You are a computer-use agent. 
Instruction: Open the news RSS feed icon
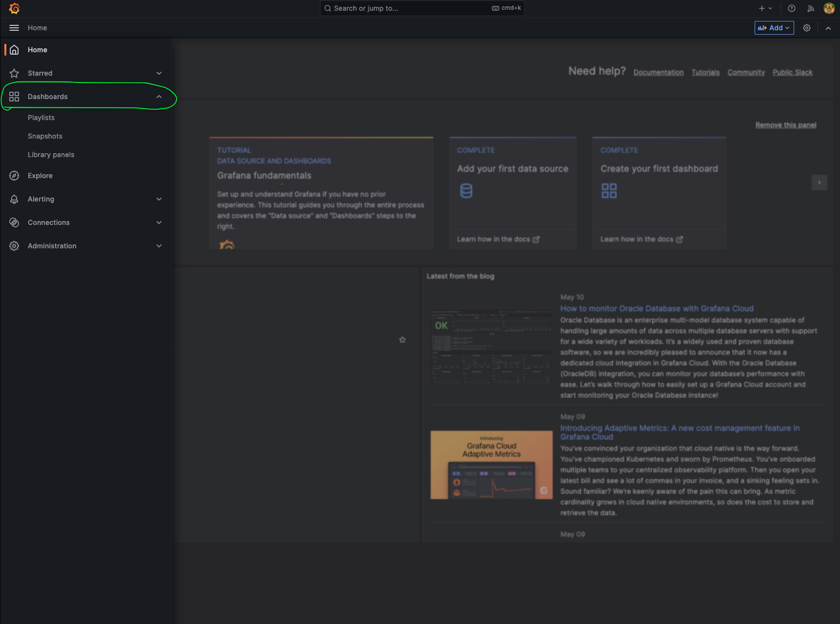click(811, 8)
